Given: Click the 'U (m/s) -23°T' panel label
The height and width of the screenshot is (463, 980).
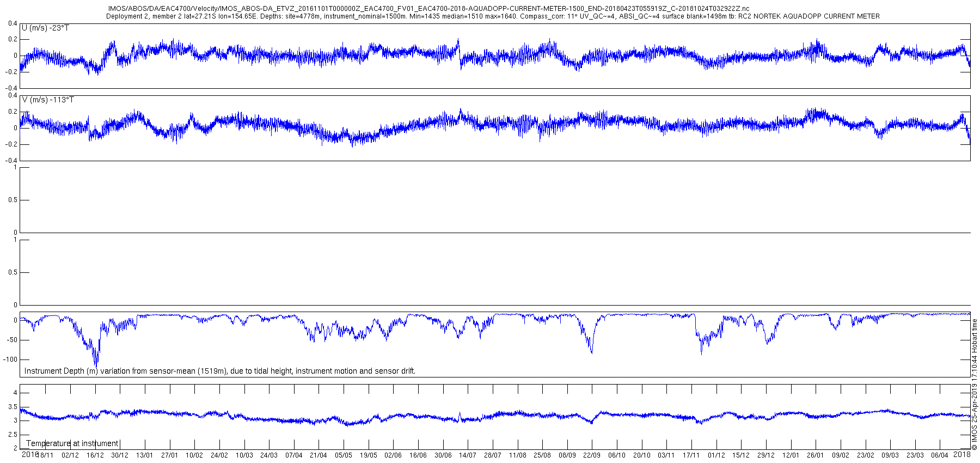Looking at the screenshot, I should click(x=45, y=28).
